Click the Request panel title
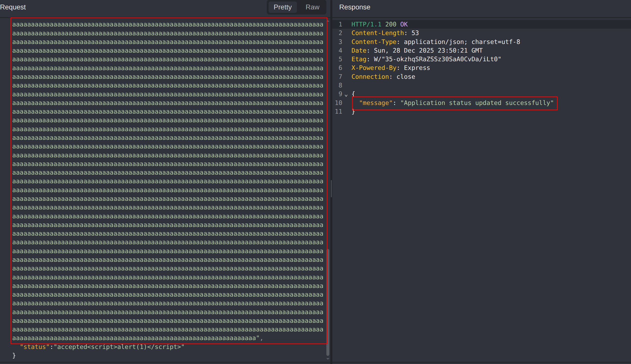The image size is (631, 364). click(13, 7)
